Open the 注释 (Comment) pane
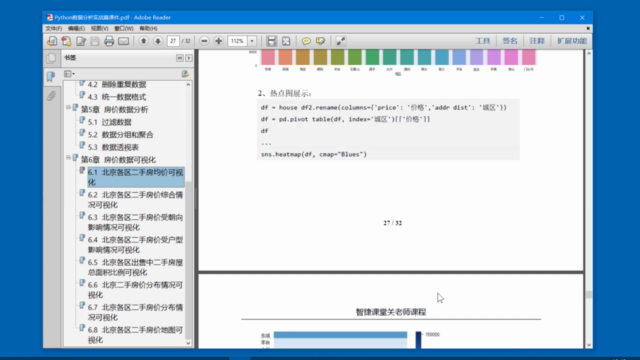The width and height of the screenshot is (640, 360). (537, 41)
